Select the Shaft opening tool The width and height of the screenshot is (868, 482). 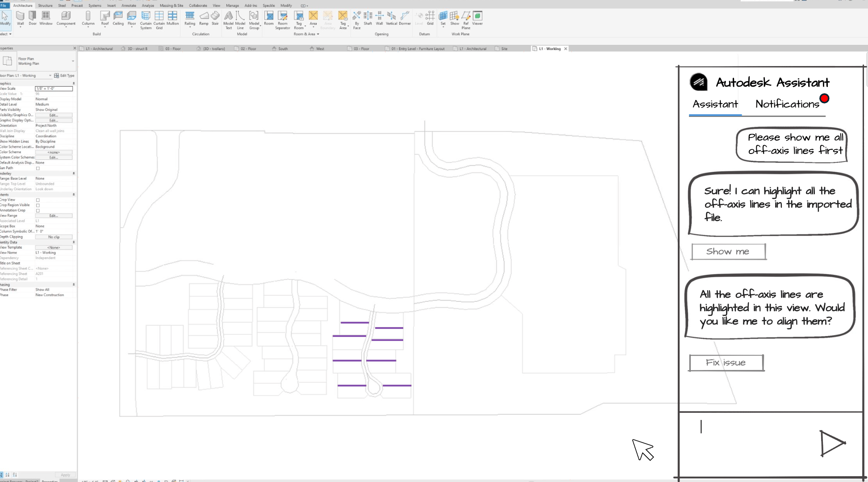[368, 18]
